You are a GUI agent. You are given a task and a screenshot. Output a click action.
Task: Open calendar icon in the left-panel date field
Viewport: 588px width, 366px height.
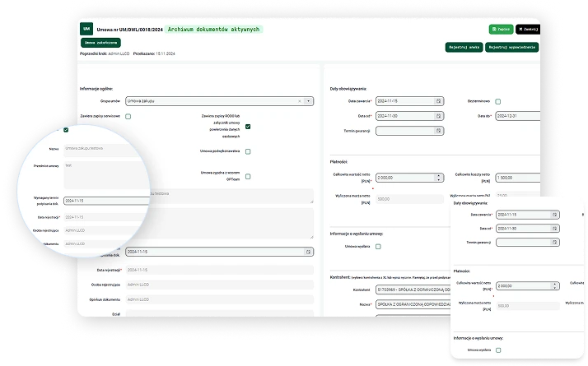tap(308, 251)
